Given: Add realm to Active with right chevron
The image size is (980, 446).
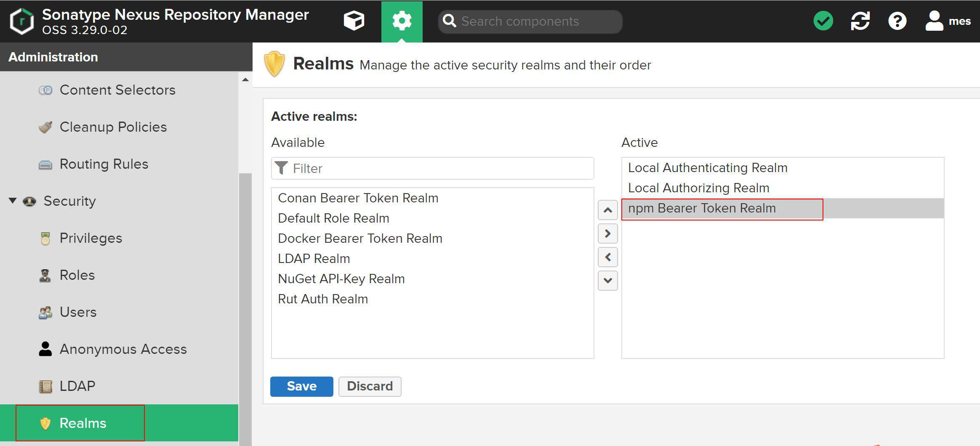Looking at the screenshot, I should pos(607,234).
